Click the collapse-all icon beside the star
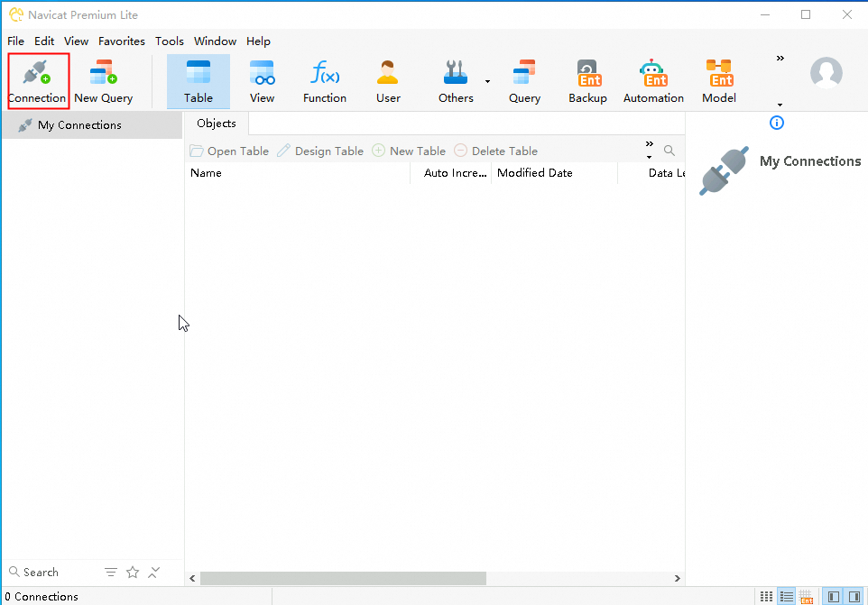868x605 pixels. tap(154, 573)
